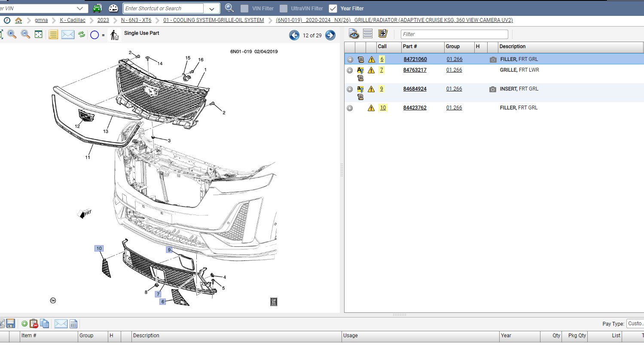Uncheck the Year Filter checkbox
Image resolution: width=644 pixels, height=351 pixels.
click(x=333, y=9)
